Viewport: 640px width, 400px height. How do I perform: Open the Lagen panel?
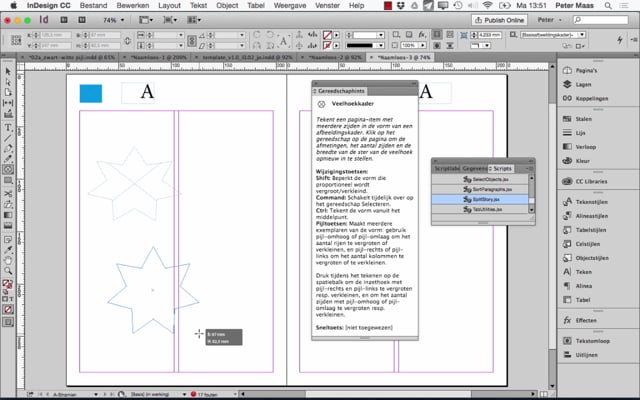tap(578, 84)
